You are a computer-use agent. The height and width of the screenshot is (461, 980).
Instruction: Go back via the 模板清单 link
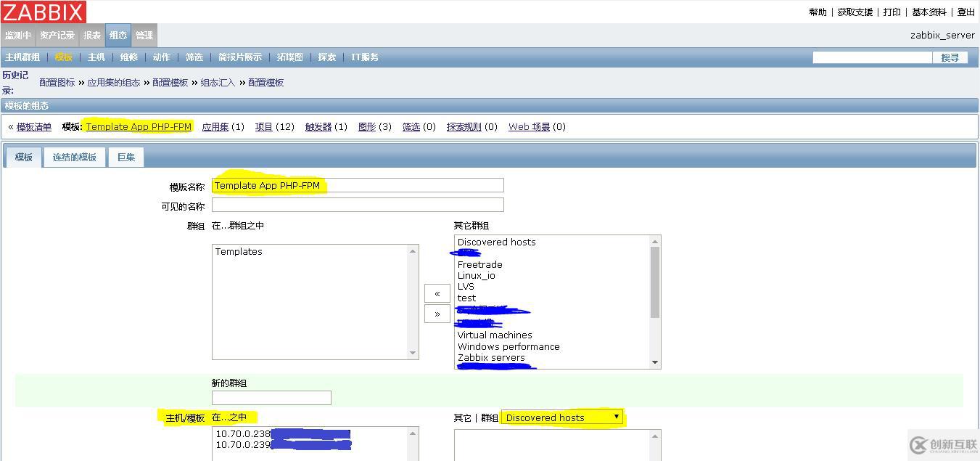(33, 126)
